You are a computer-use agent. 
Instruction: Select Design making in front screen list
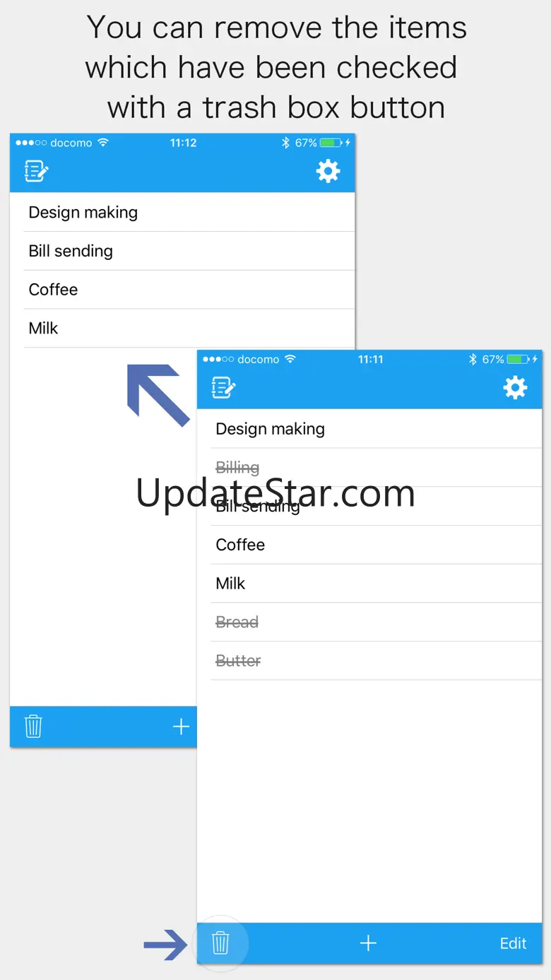pyautogui.click(x=369, y=429)
